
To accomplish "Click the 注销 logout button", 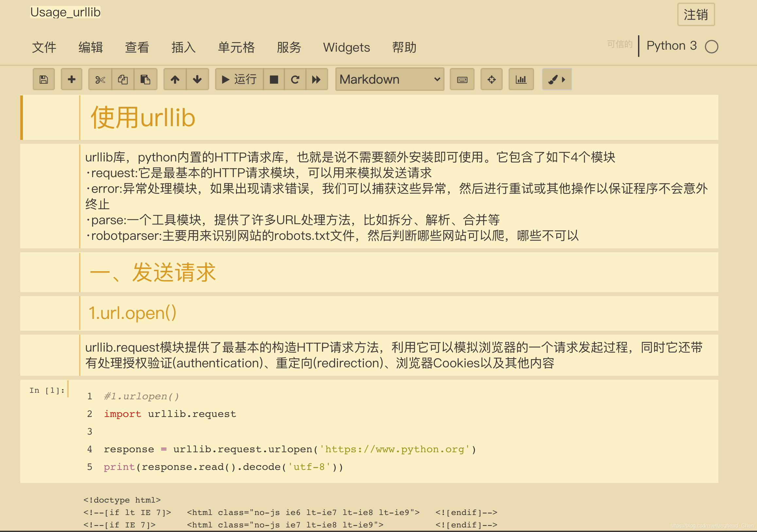I will [x=696, y=14].
